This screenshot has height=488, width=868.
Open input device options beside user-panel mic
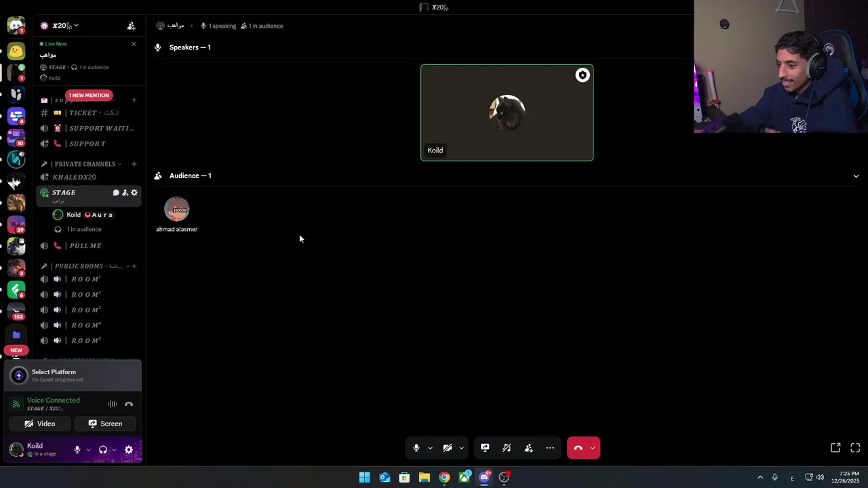pos(88,450)
